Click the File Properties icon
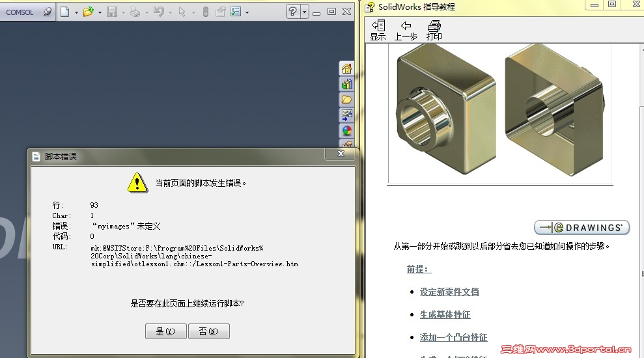Image resolution: width=644 pixels, height=358 pixels. (221, 12)
